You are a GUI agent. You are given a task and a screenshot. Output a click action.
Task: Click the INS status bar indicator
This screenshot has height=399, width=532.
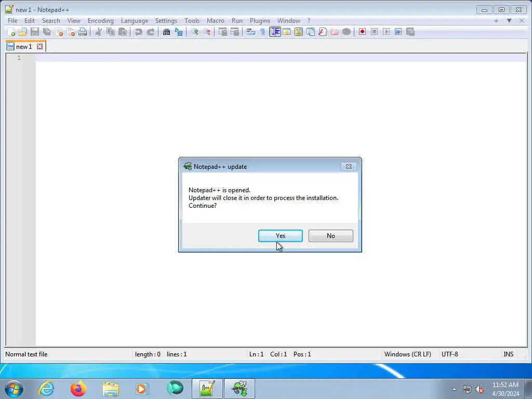tap(508, 354)
